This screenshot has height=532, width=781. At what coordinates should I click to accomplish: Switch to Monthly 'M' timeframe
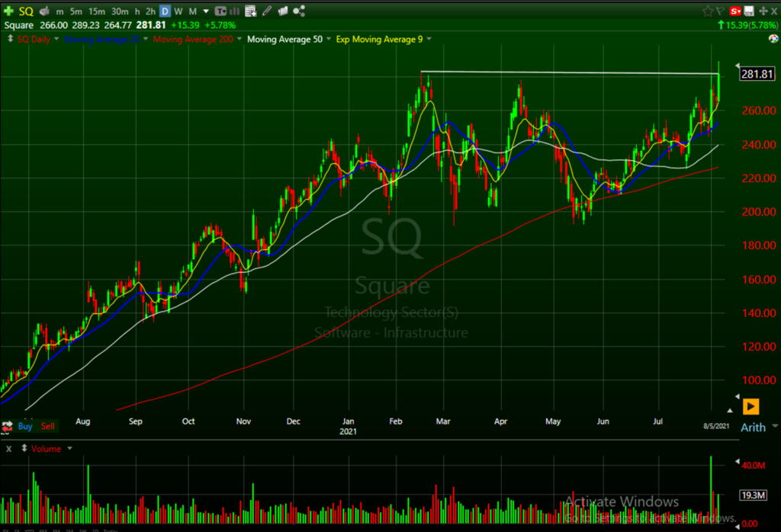click(193, 11)
